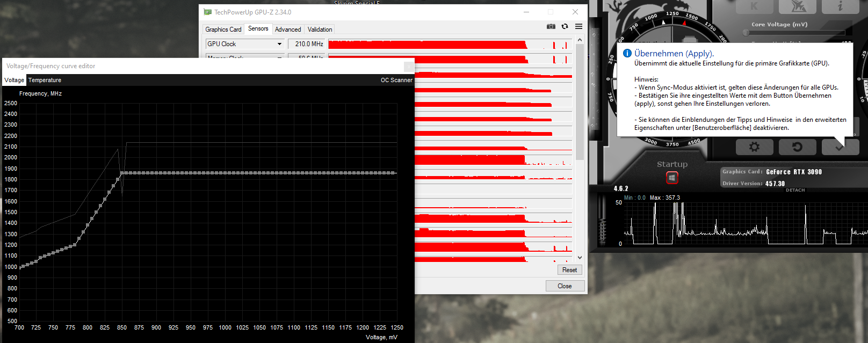
Task: Minimize the GPU-Z window
Action: pos(526,12)
